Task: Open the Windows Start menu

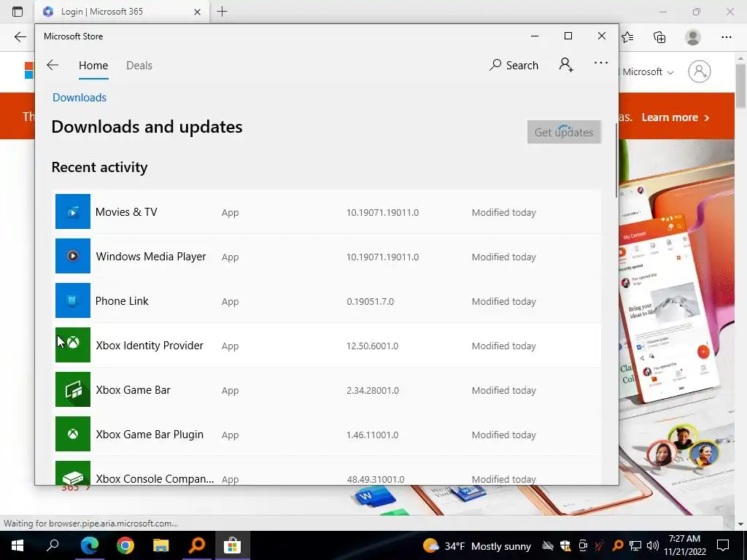Action: click(18, 545)
